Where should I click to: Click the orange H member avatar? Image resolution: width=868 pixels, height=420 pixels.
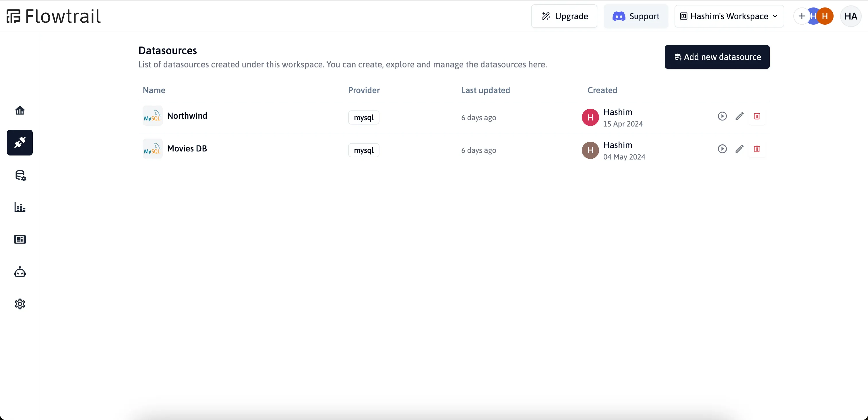[825, 16]
